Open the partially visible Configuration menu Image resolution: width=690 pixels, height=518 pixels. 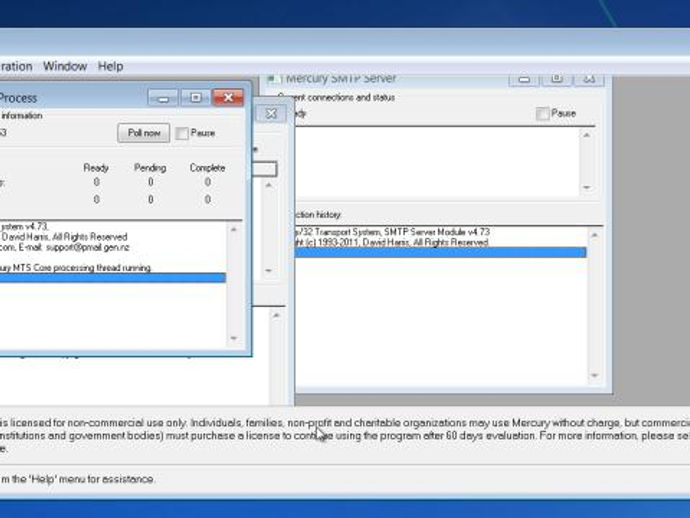click(x=16, y=66)
